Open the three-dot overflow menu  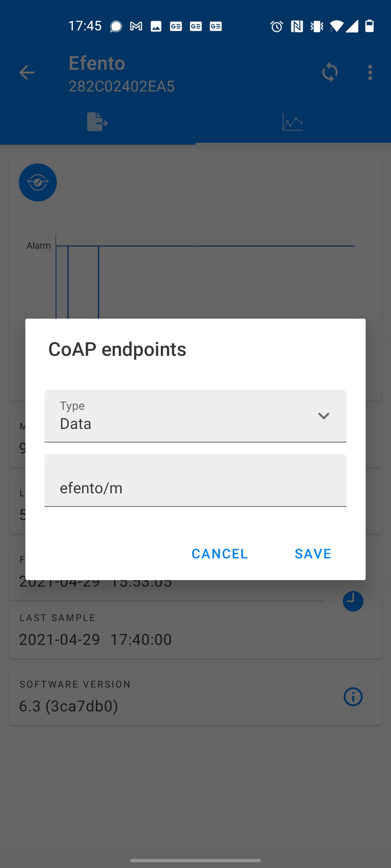pyautogui.click(x=370, y=73)
